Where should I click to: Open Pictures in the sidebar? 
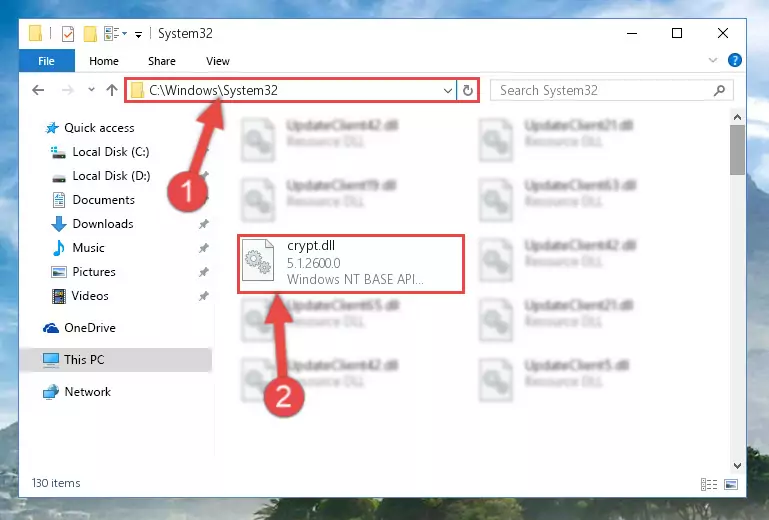[94, 272]
